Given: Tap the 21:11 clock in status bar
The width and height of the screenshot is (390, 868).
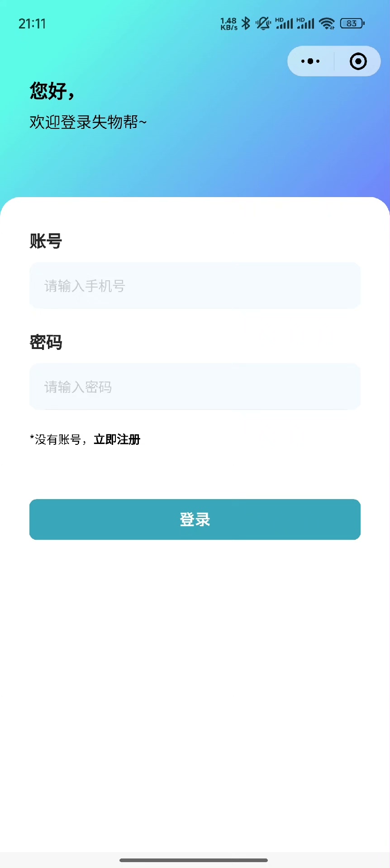Looking at the screenshot, I should [32, 24].
